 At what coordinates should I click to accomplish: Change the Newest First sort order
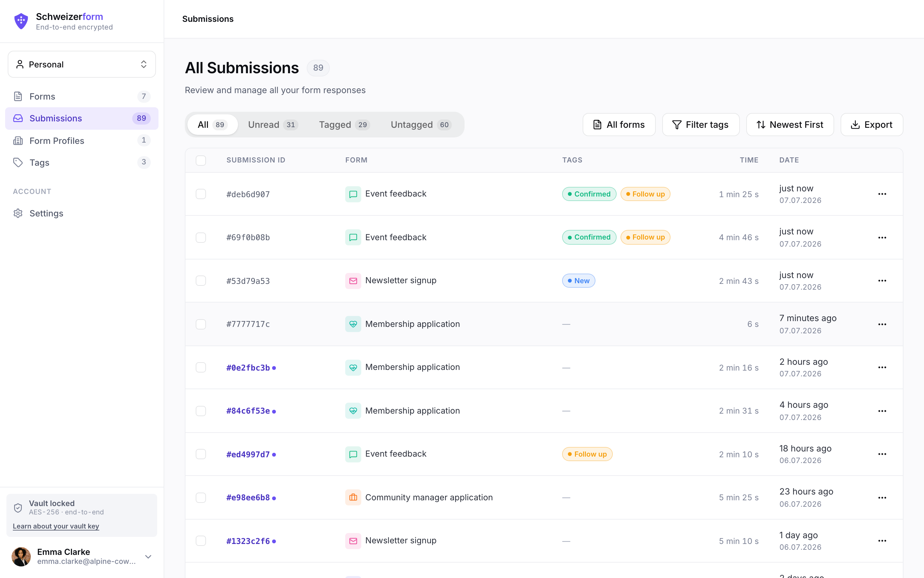(x=790, y=125)
